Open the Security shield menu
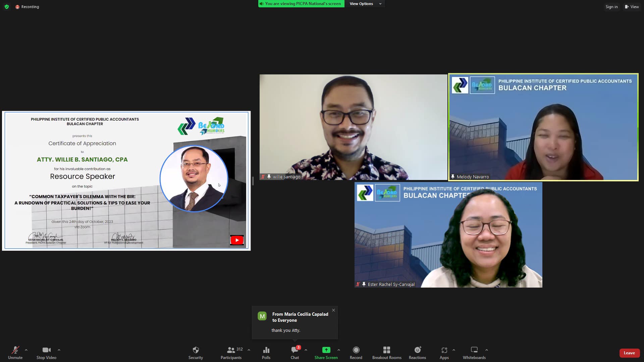Viewport: 644px width, 362px height. (196, 353)
